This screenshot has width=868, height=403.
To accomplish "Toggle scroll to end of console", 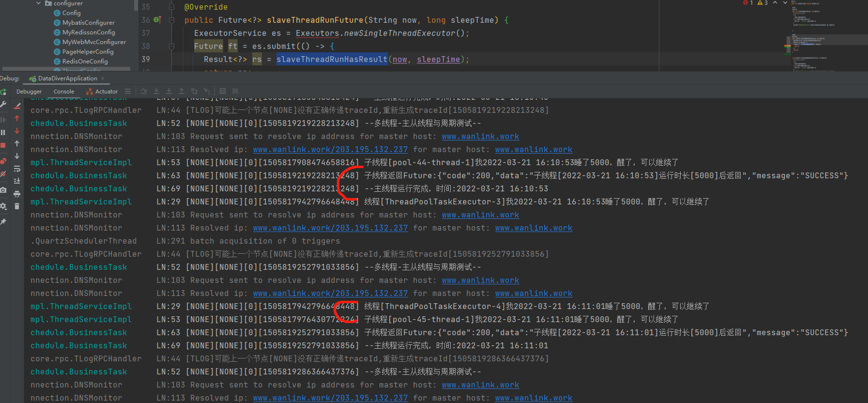I will pyautogui.click(x=17, y=181).
